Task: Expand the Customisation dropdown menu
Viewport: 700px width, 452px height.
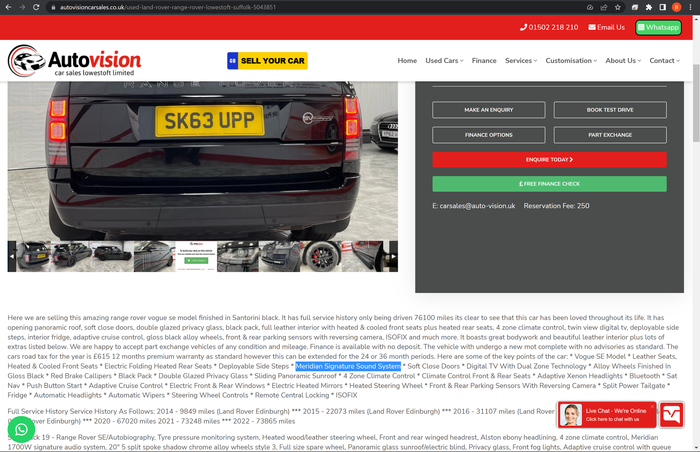Action: (x=571, y=61)
